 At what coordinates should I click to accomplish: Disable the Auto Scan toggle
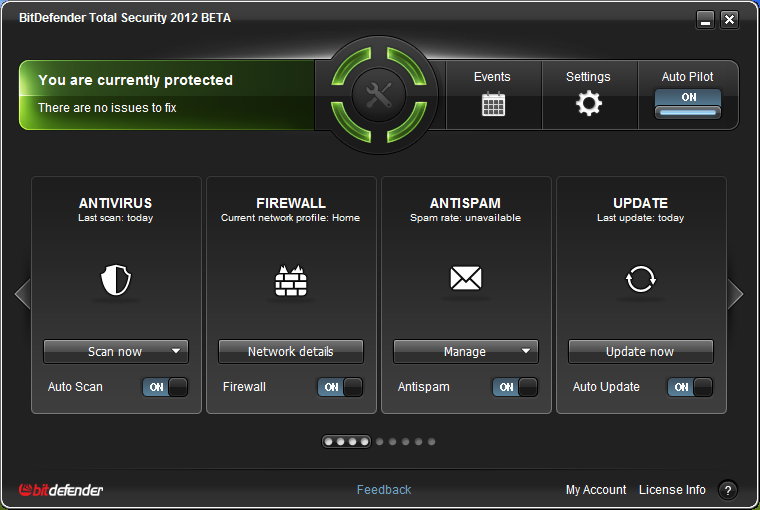pyautogui.click(x=165, y=387)
